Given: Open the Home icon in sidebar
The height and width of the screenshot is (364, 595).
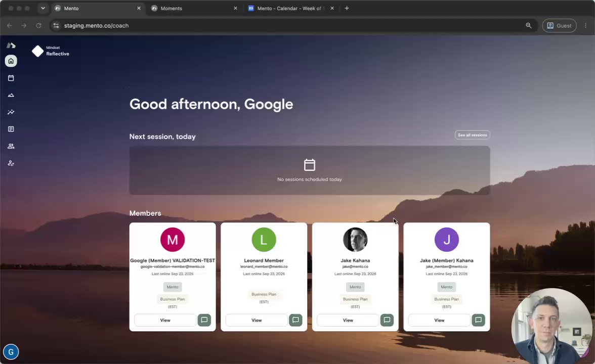Looking at the screenshot, I should coord(11,61).
